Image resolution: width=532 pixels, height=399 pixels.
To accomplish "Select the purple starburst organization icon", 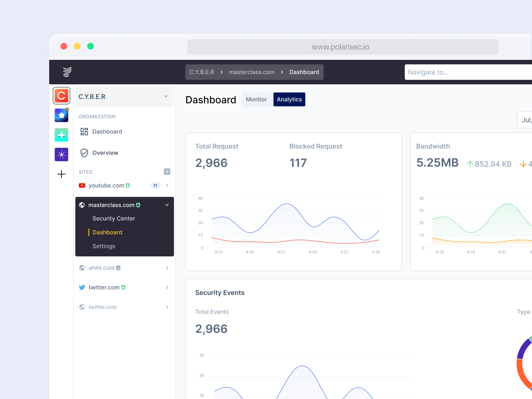I will (62, 155).
